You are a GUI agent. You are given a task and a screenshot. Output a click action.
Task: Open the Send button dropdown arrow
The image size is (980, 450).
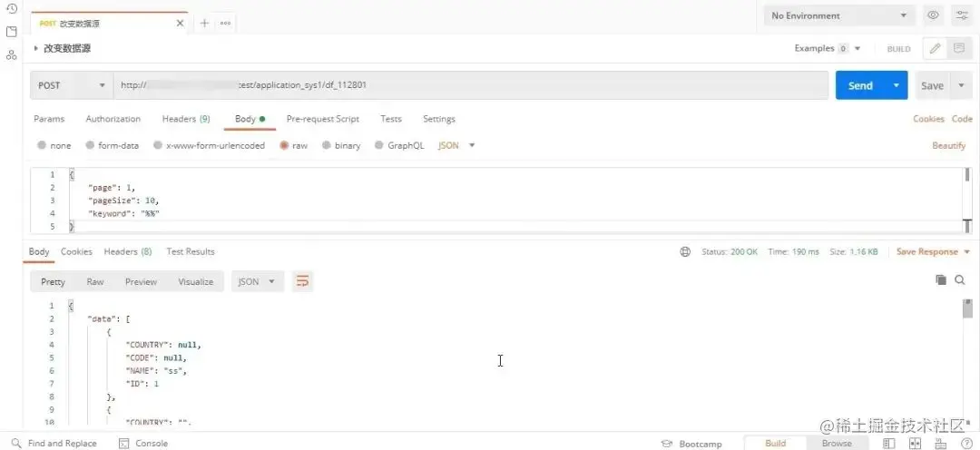897,85
